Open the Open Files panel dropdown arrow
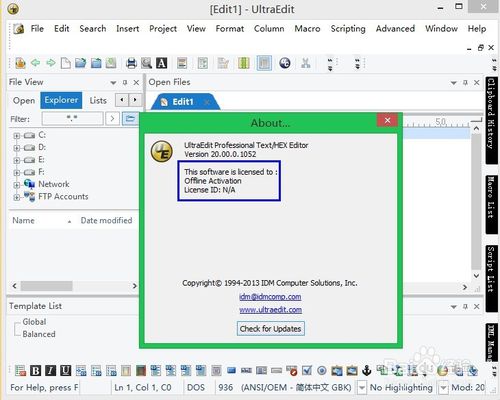This screenshot has width=500, height=400. tap(453, 83)
